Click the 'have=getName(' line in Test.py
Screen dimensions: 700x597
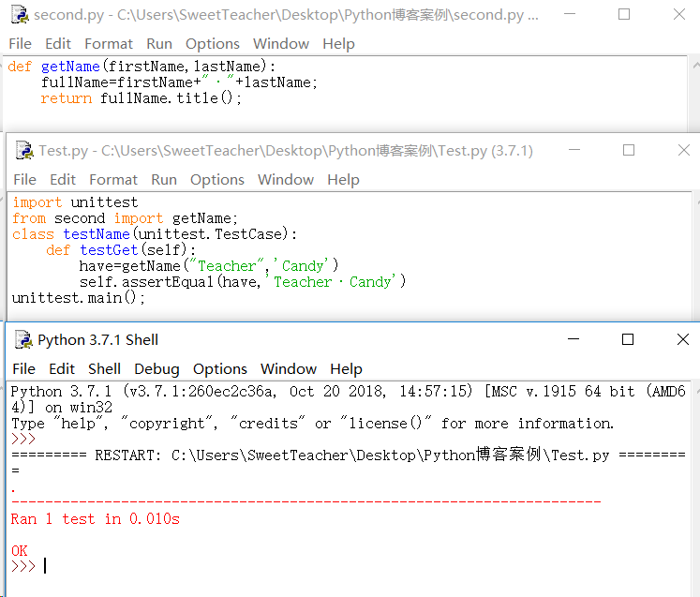coord(209,265)
